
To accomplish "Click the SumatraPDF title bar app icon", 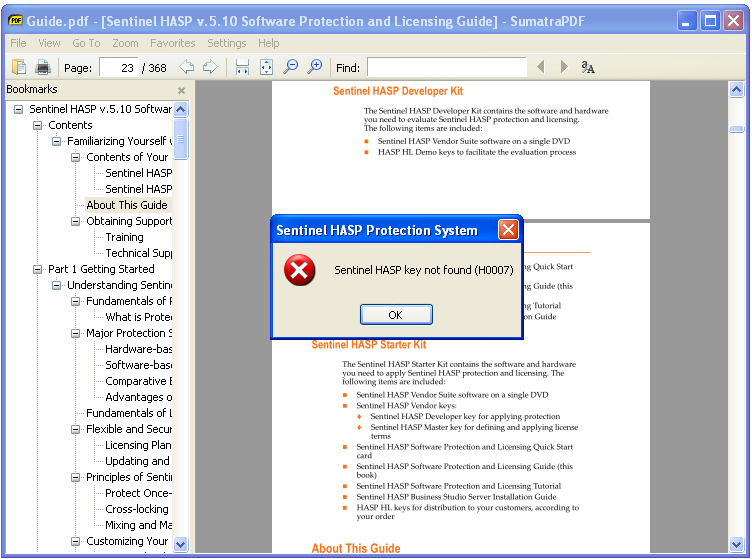I will click(15, 21).
